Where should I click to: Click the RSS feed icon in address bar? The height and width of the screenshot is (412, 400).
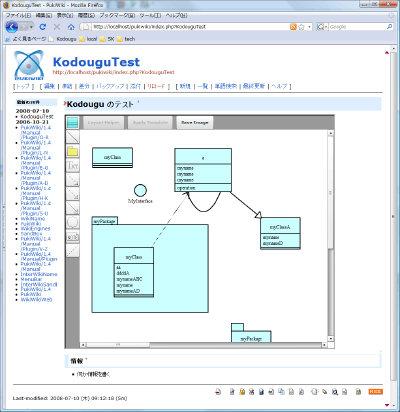(x=293, y=27)
